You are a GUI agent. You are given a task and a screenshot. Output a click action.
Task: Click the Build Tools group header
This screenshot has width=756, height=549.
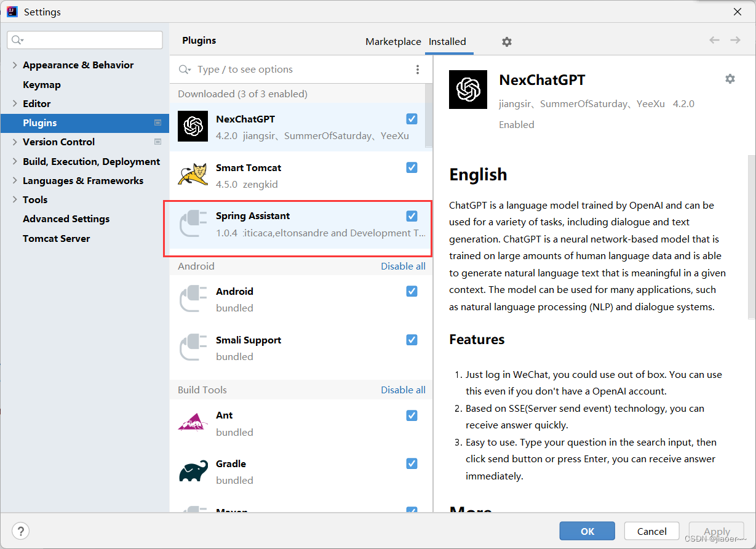click(x=202, y=390)
